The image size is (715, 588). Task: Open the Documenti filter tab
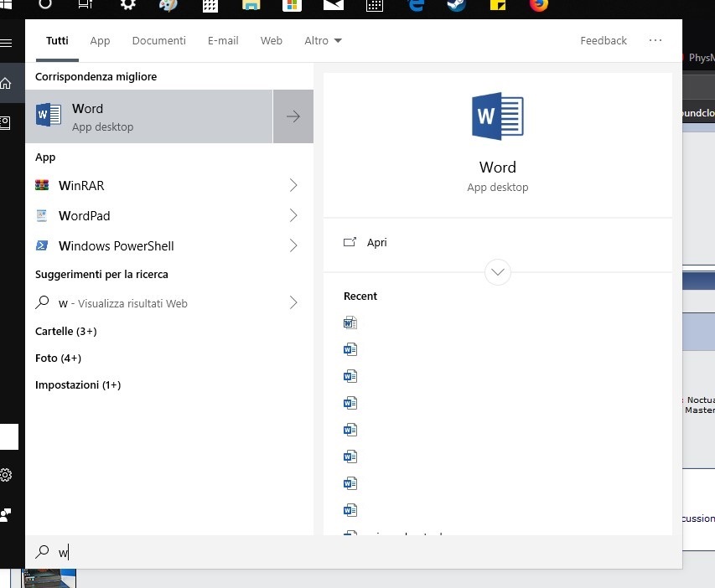(158, 40)
